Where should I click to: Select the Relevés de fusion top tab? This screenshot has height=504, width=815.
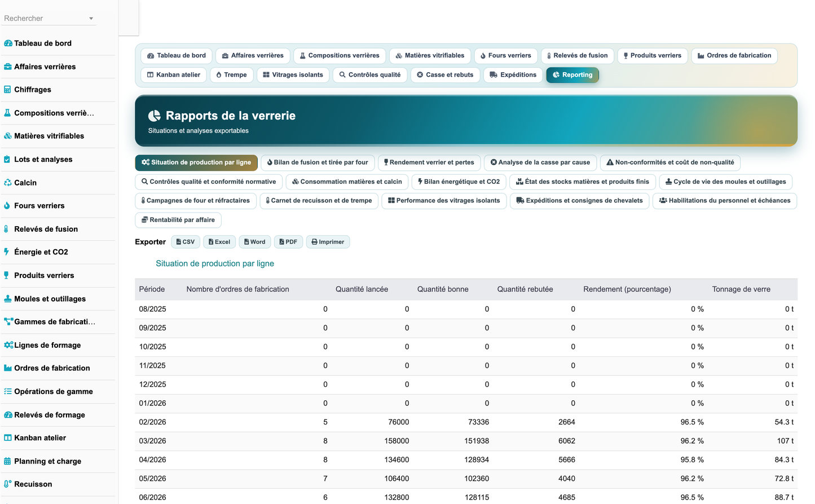click(x=578, y=56)
